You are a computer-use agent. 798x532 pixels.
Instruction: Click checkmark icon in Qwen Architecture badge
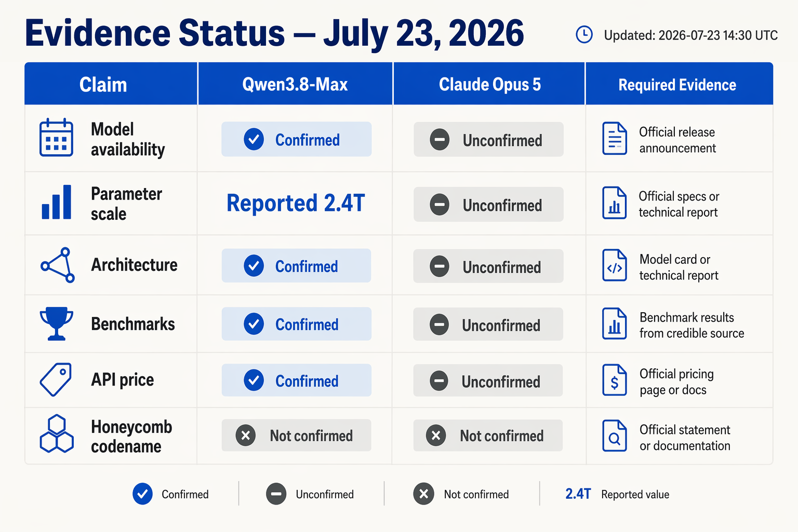pos(254,266)
